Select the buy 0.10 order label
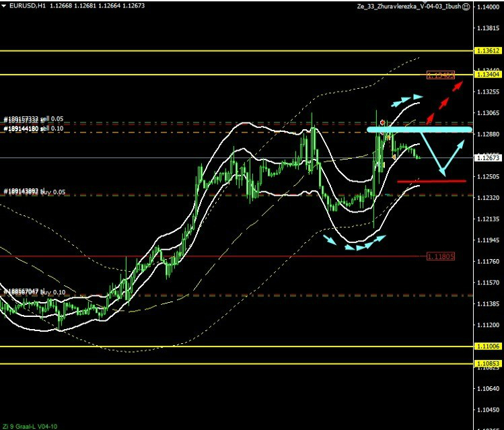Viewport: 504px width, 430px height. (34, 291)
